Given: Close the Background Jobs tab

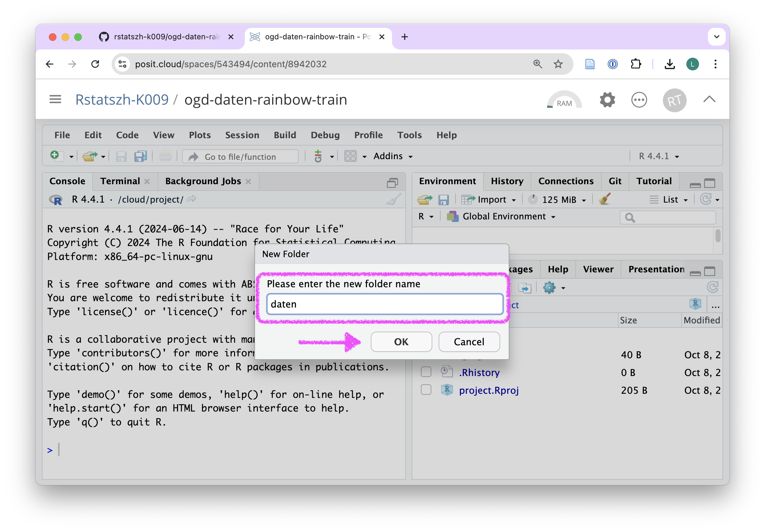Looking at the screenshot, I should pos(248,181).
